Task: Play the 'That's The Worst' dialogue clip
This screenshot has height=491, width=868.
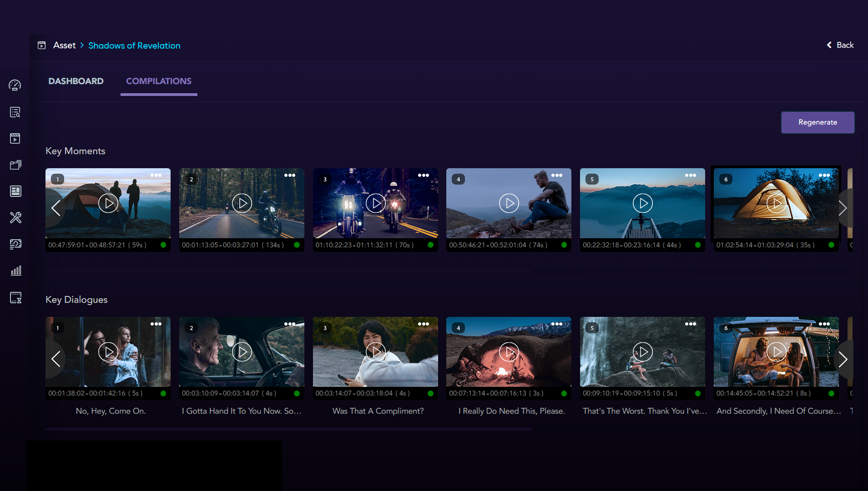Action: point(643,352)
